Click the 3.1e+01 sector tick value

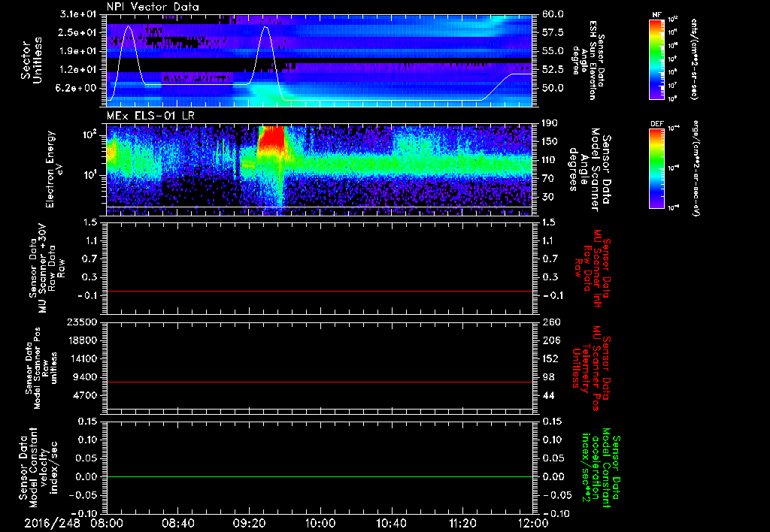(78, 14)
